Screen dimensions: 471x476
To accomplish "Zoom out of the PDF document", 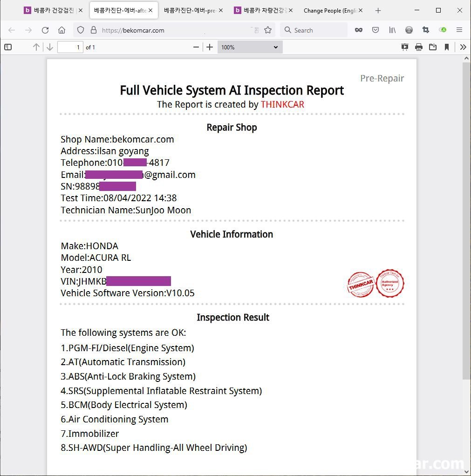I will 196,47.
